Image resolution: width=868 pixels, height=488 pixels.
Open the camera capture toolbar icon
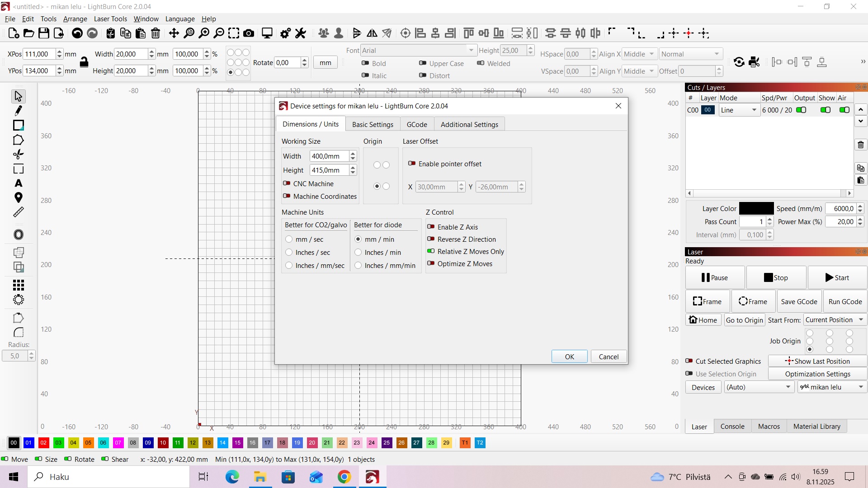[249, 33]
